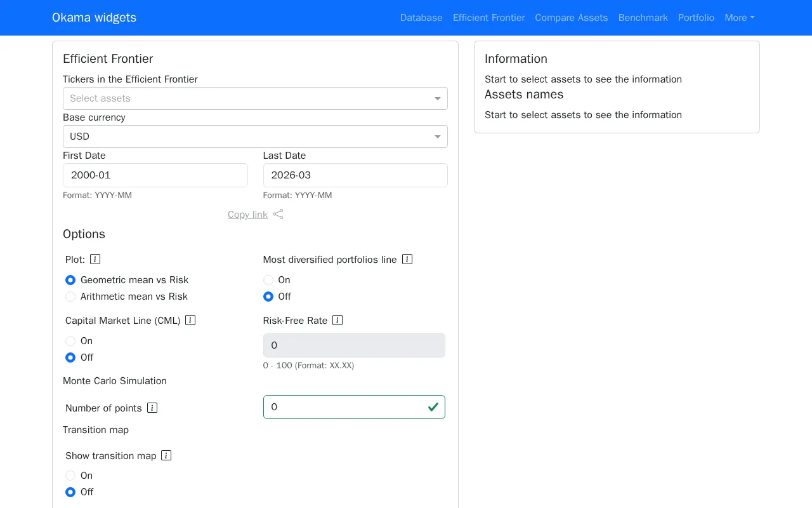Click info icon beside Most diversified portfolios line
Image resolution: width=812 pixels, height=508 pixels.
pos(407,259)
